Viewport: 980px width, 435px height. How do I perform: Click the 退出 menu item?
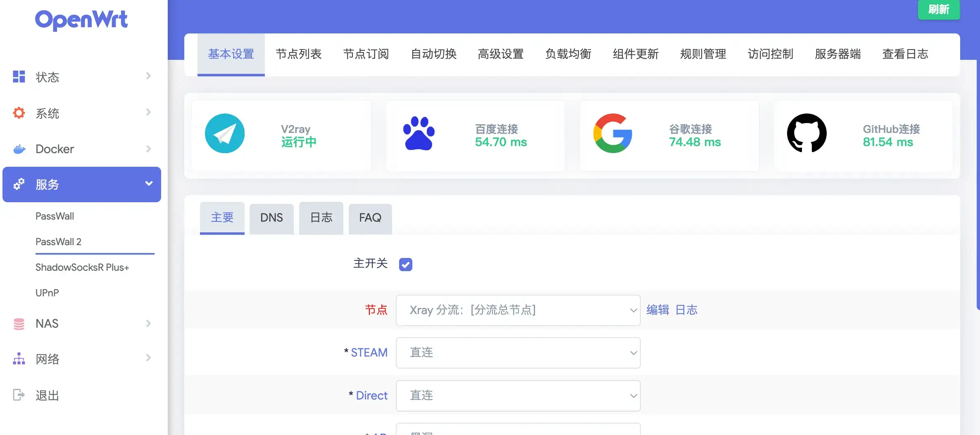point(47,396)
